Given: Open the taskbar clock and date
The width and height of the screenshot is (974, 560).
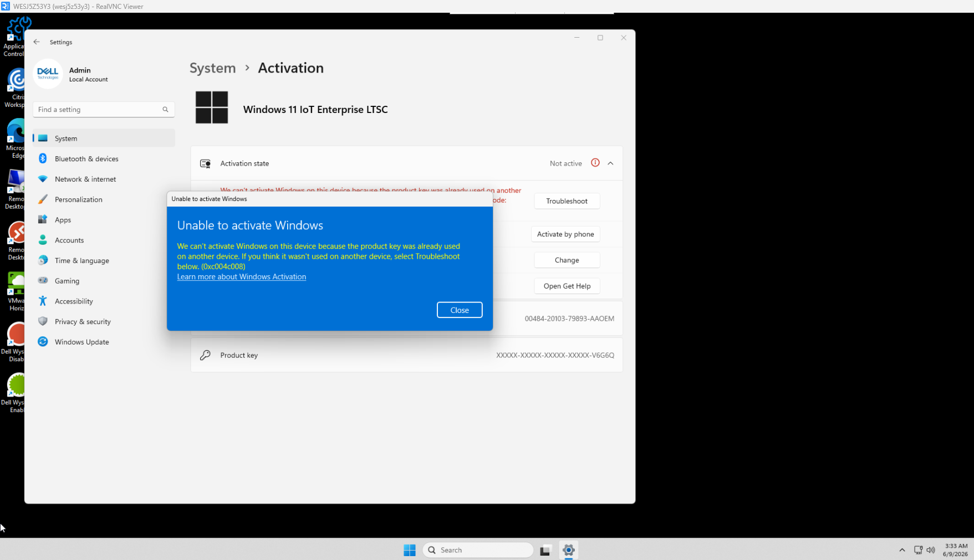Looking at the screenshot, I should (x=955, y=550).
